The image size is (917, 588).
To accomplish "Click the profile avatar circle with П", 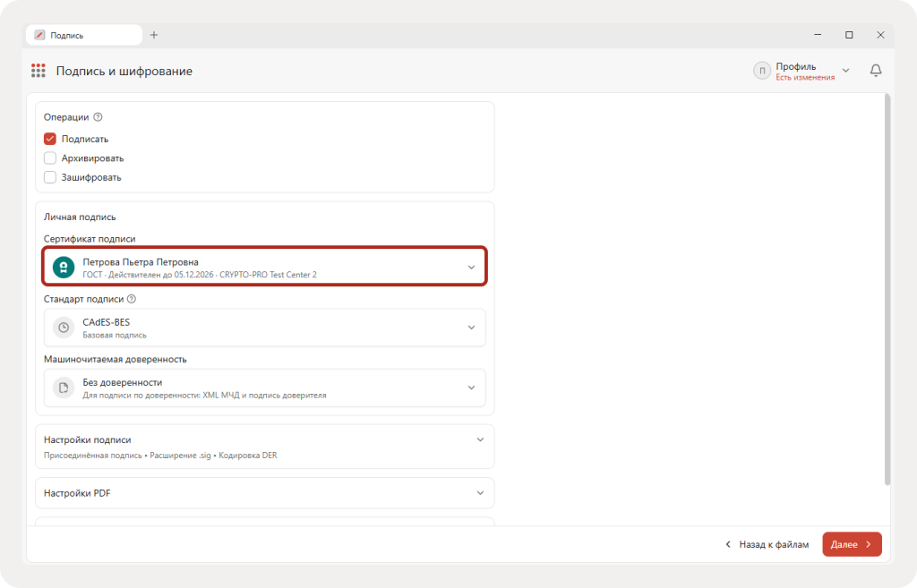I will click(761, 71).
